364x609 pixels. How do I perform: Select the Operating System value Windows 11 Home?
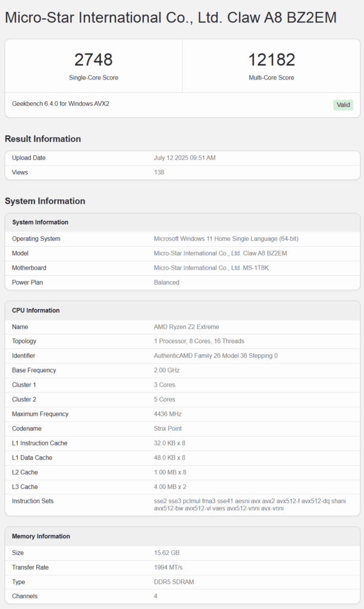point(226,239)
